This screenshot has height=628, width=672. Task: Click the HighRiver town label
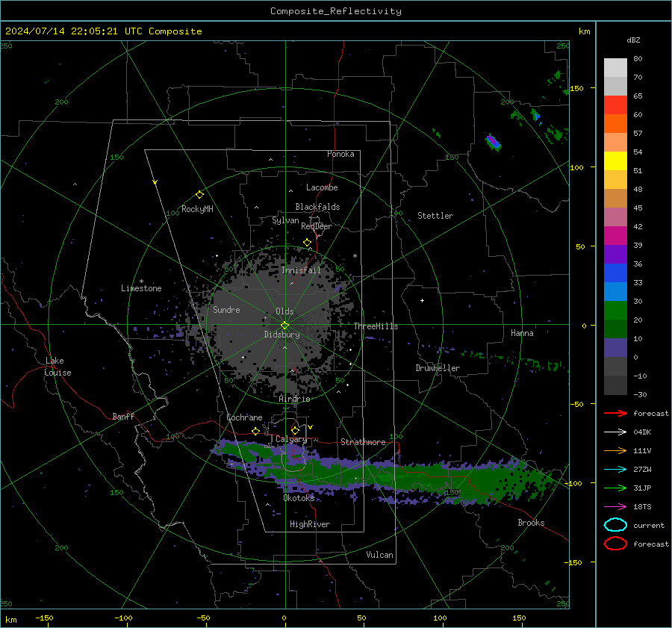coord(310,524)
